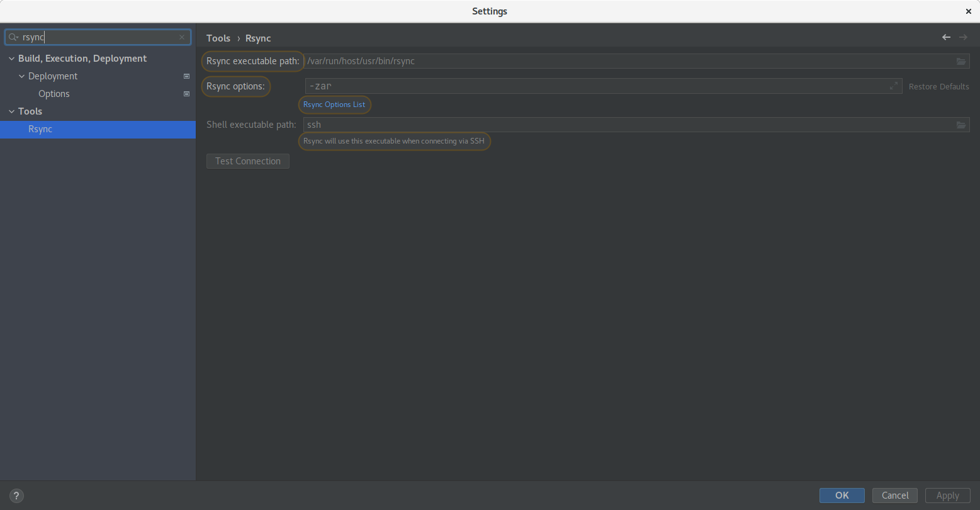Clear the search box using the x icon
980x510 pixels.
coord(182,37)
